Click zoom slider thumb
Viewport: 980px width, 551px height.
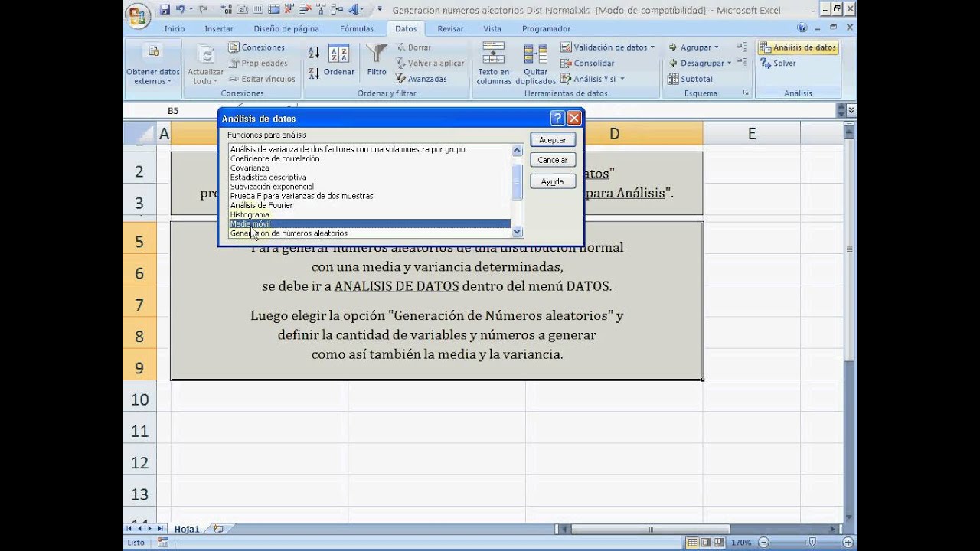[x=813, y=543]
